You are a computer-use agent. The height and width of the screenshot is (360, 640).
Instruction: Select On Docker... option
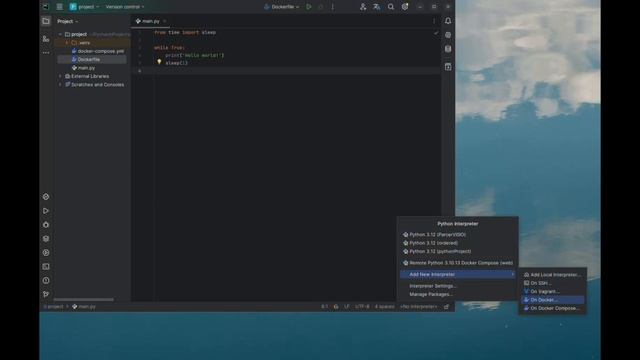(553, 300)
